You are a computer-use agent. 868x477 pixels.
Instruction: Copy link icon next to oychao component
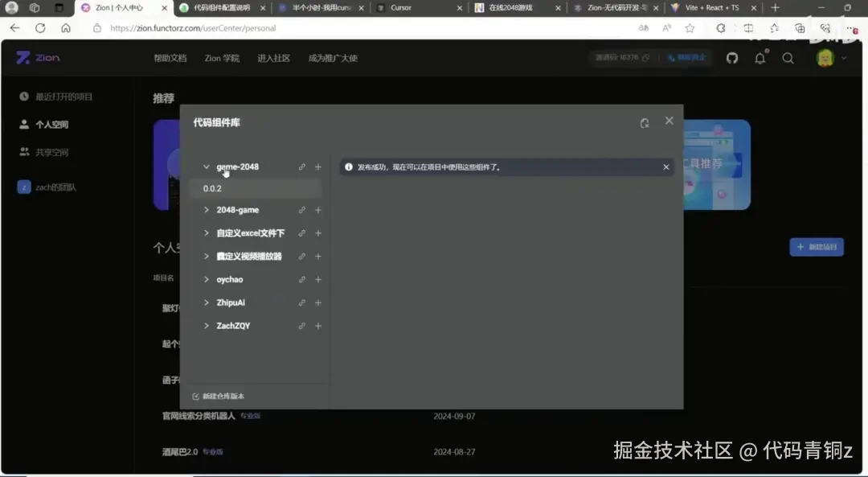[301, 279]
